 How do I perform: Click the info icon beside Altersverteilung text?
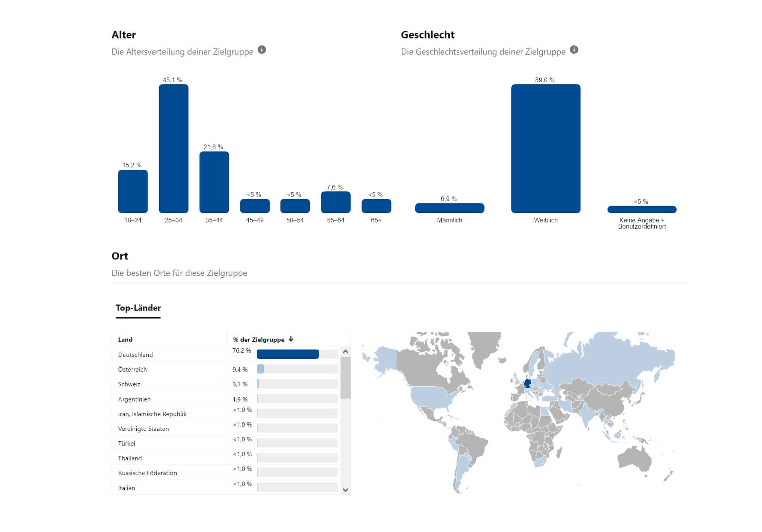pyautogui.click(x=262, y=50)
